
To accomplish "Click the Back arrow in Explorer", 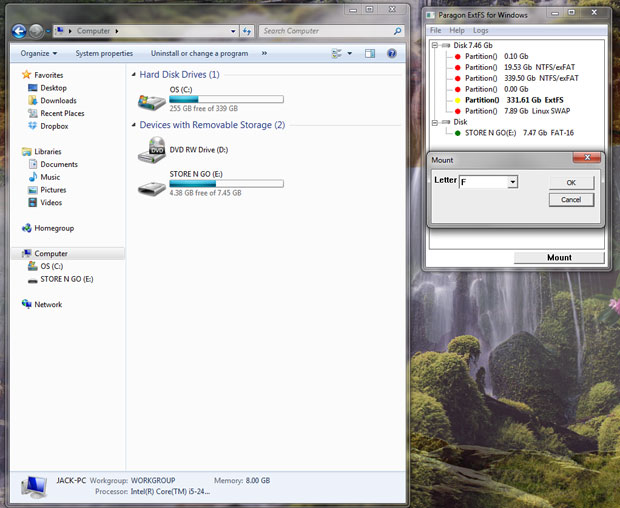I will pos(19,31).
